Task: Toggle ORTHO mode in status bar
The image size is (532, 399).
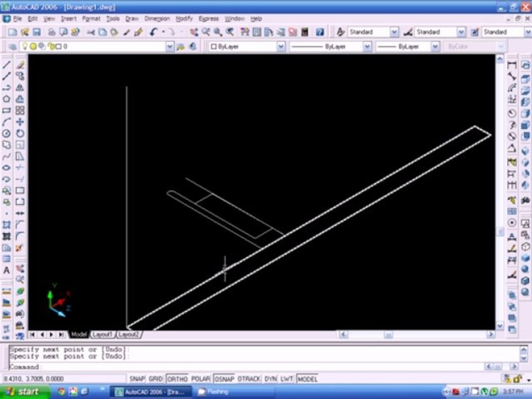Action: (177, 378)
